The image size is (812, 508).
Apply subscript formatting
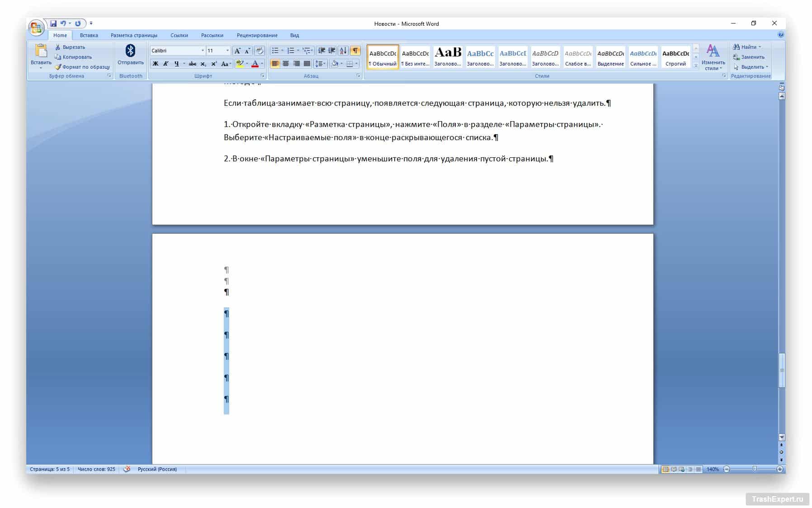(203, 64)
